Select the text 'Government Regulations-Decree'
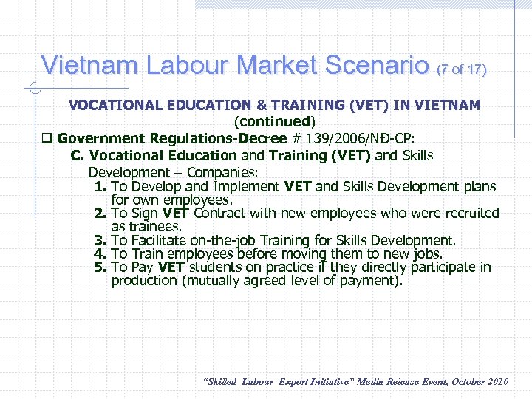The image size is (532, 399). click(x=172, y=138)
